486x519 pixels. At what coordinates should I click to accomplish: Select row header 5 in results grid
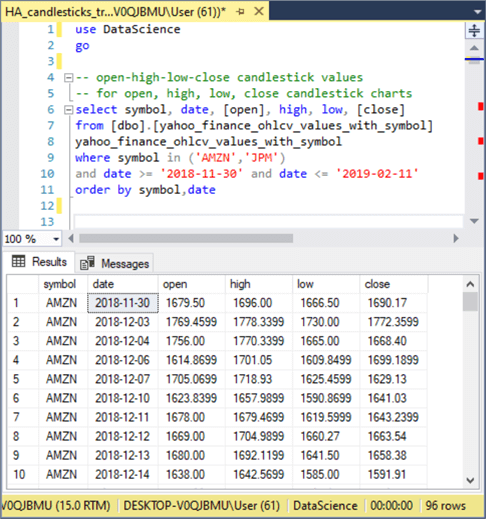click(x=23, y=379)
